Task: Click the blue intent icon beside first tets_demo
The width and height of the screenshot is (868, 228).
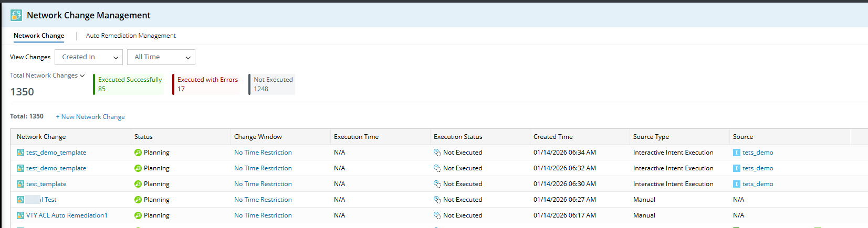Action: pos(737,153)
